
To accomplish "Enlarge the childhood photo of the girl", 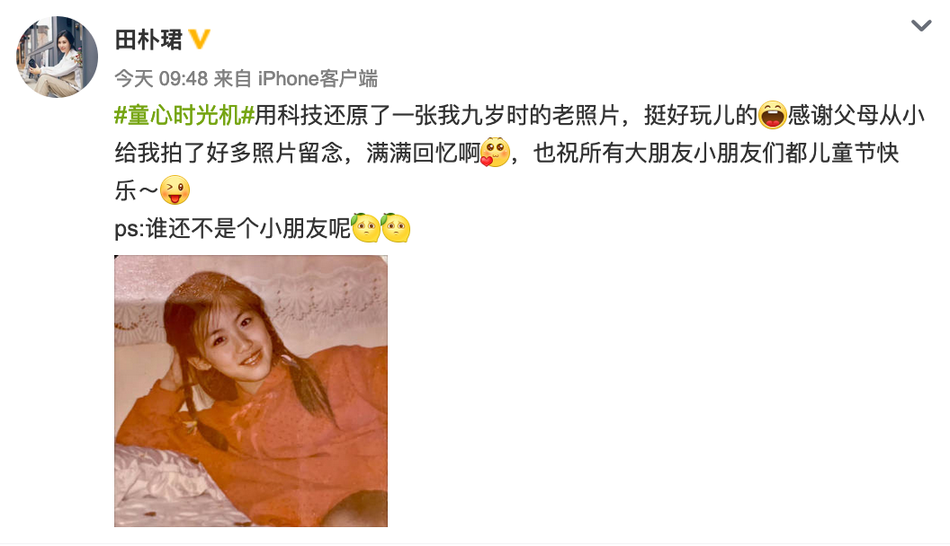I will [x=251, y=391].
